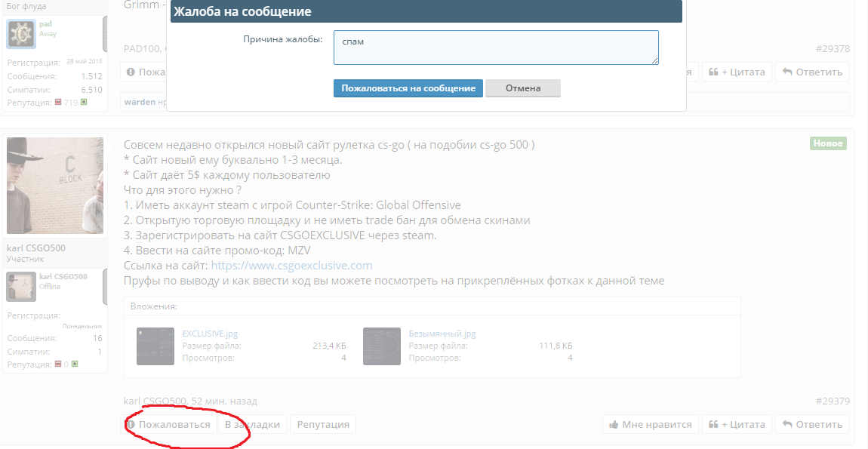This screenshot has width=868, height=449.
Task: Click the reason text field in complaint dialog
Action: (496, 48)
